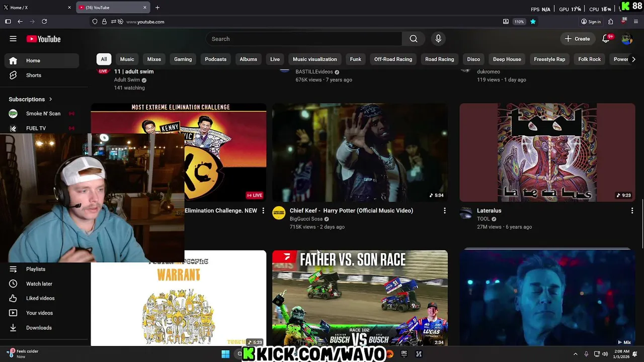The image size is (644, 362).
Task: Click the YouTube search input field
Action: click(x=304, y=39)
